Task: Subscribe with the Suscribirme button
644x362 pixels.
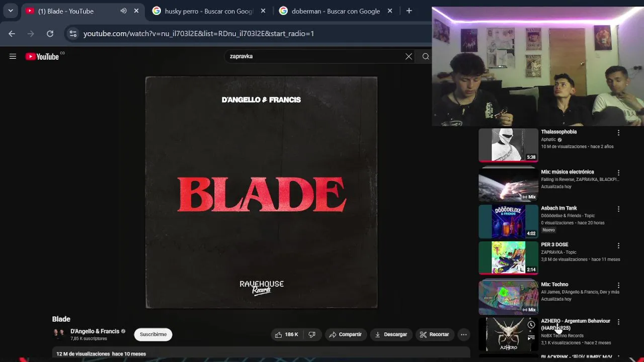Action: click(x=153, y=334)
